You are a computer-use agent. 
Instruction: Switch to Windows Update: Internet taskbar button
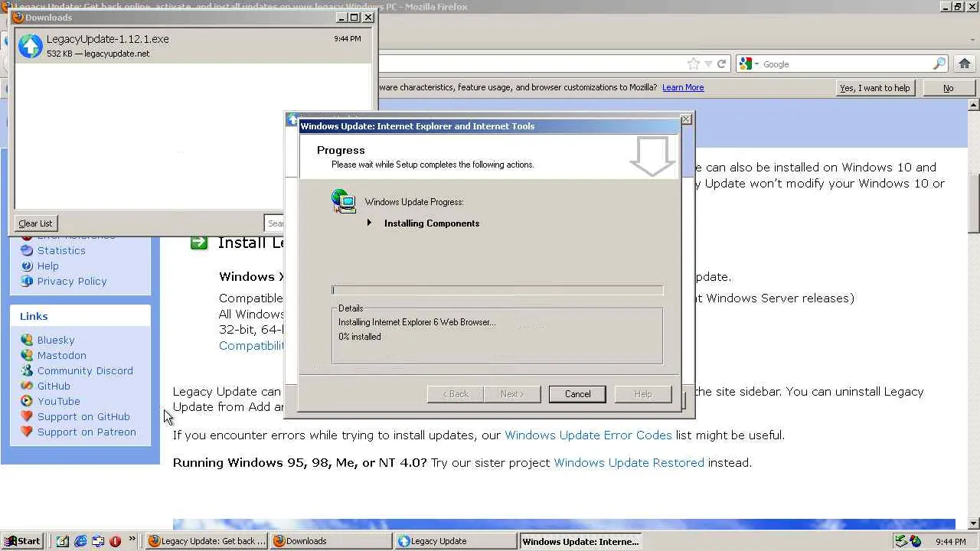click(580, 541)
